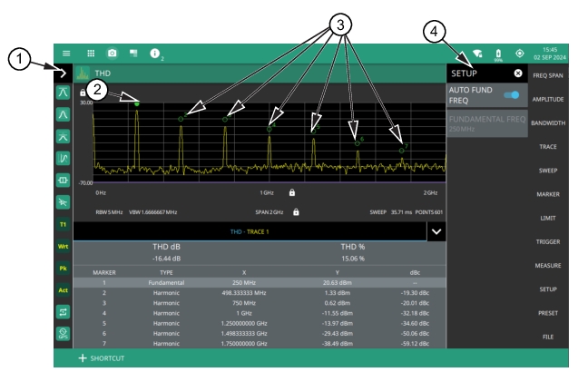Toggle the lock beside the 1 GHz center frequency
This screenshot has height=372, width=588.
coord(292,192)
